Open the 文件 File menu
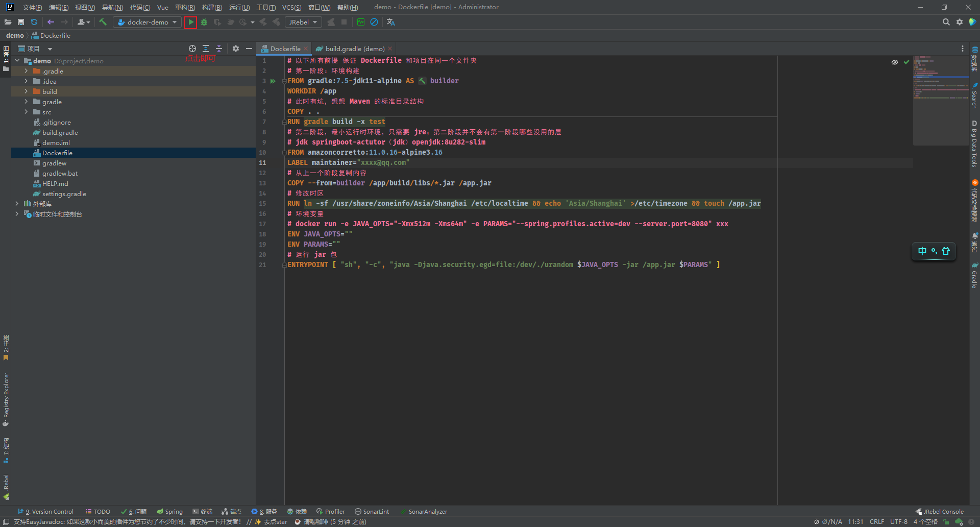The height and width of the screenshot is (527, 980). coord(32,7)
